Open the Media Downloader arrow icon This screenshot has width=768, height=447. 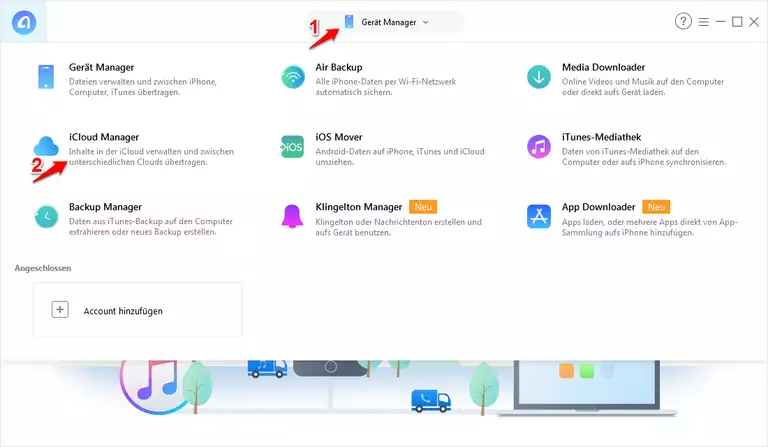coord(539,77)
